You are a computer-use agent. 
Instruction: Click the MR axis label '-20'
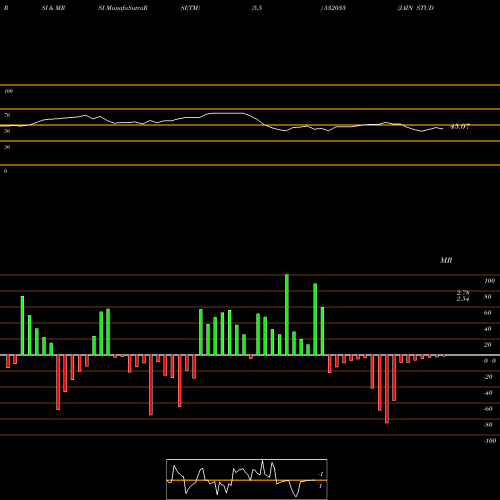[488, 377]
